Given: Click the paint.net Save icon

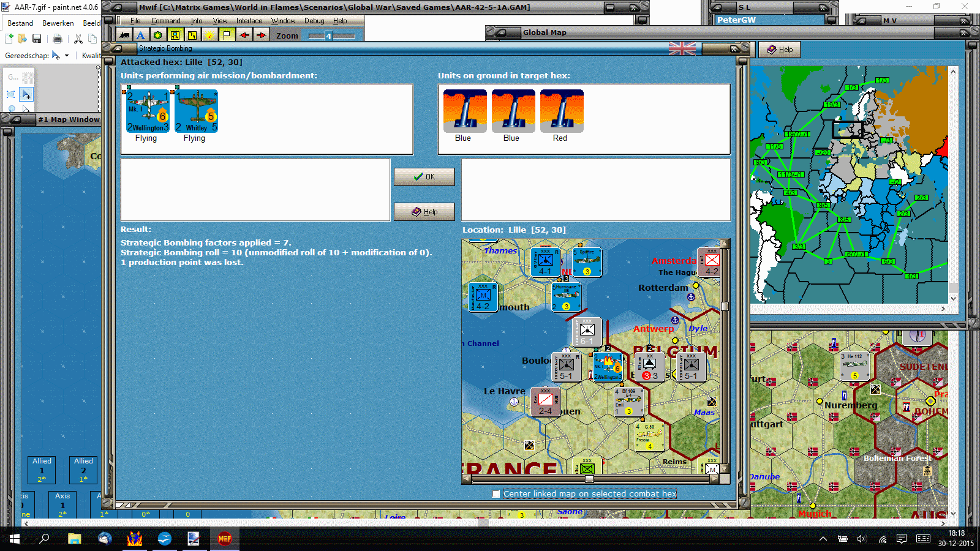Looking at the screenshot, I should coord(37,39).
